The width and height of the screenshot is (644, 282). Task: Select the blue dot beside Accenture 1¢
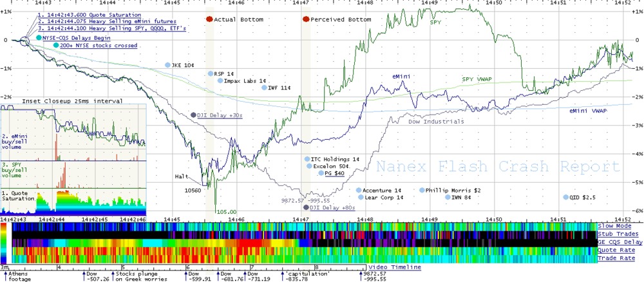pyautogui.click(x=359, y=191)
